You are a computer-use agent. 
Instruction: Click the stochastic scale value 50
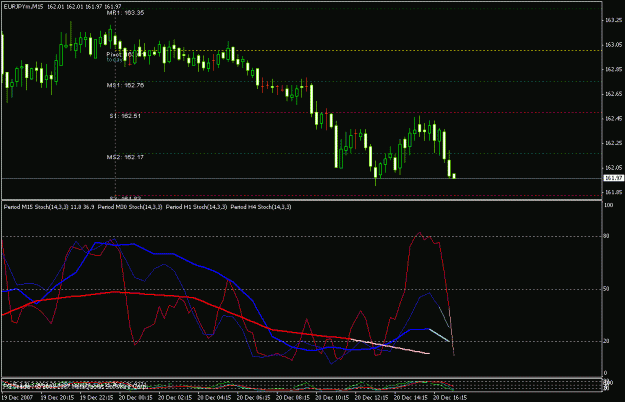(606, 289)
